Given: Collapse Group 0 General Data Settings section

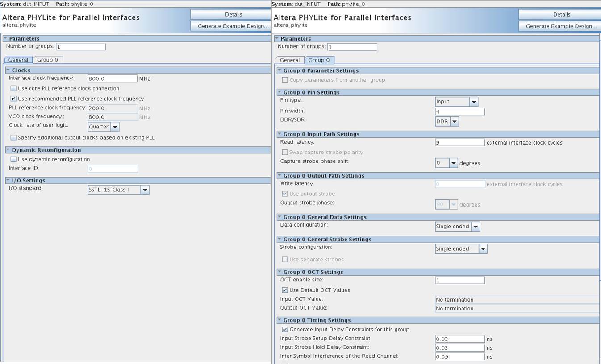Looking at the screenshot, I should [x=280, y=217].
